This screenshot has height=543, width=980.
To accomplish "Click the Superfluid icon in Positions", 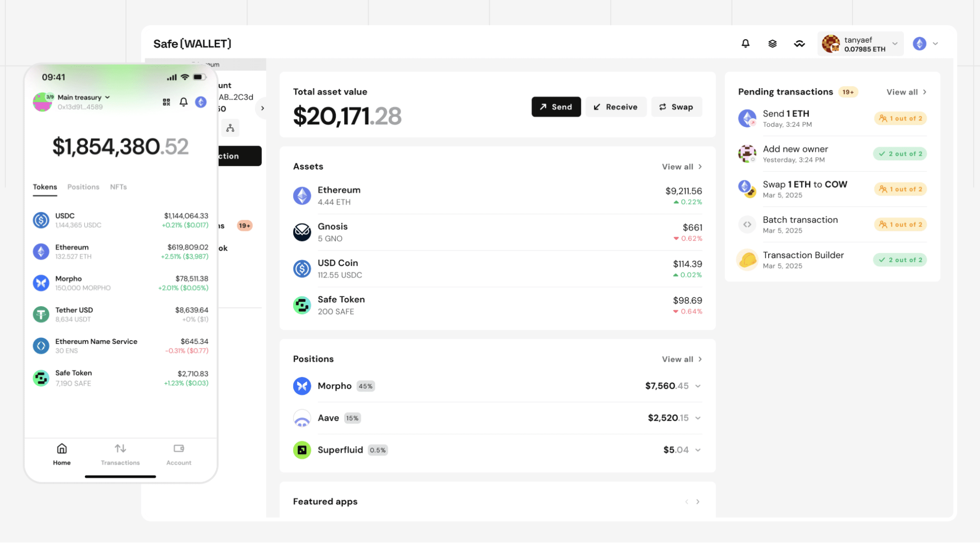I will [302, 450].
